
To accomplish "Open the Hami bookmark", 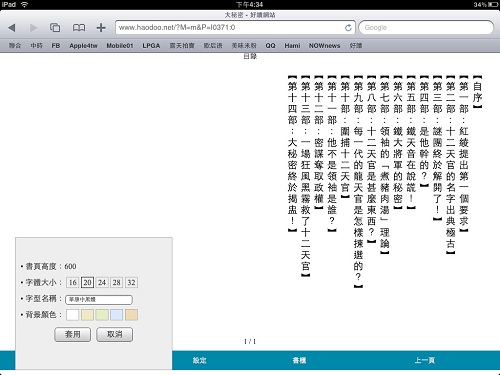I will 292,46.
